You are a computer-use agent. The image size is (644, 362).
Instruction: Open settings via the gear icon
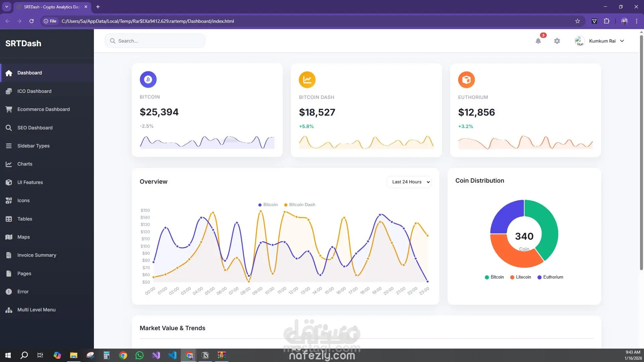(557, 41)
